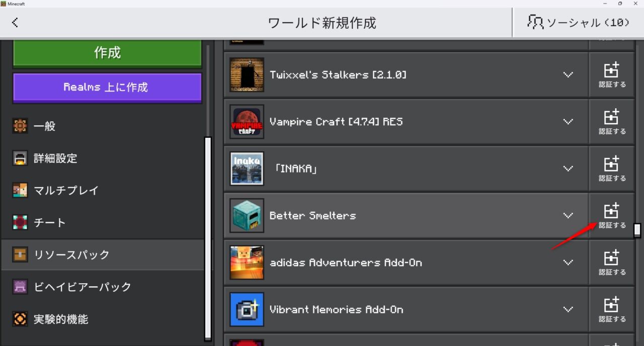Click the Vampire Craft pack thumbnail
The image size is (644, 346).
(x=247, y=122)
